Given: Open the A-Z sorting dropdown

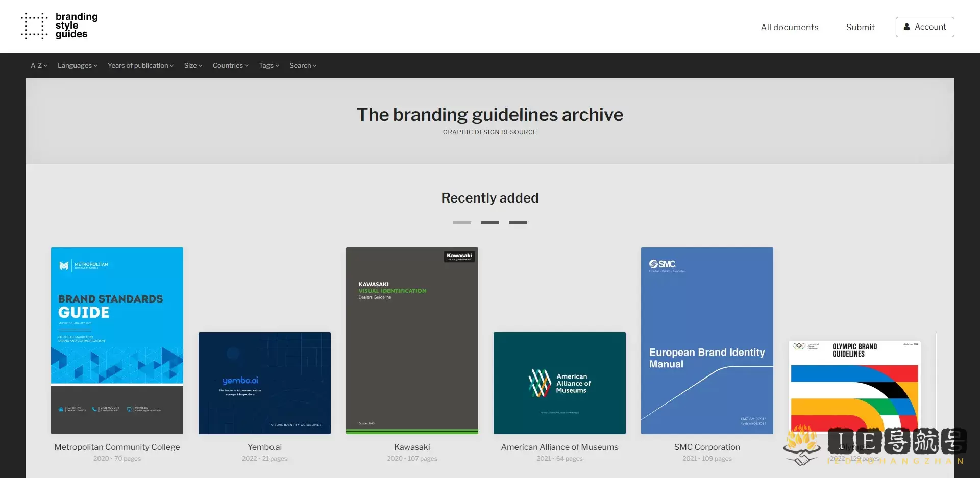Looking at the screenshot, I should coord(38,65).
